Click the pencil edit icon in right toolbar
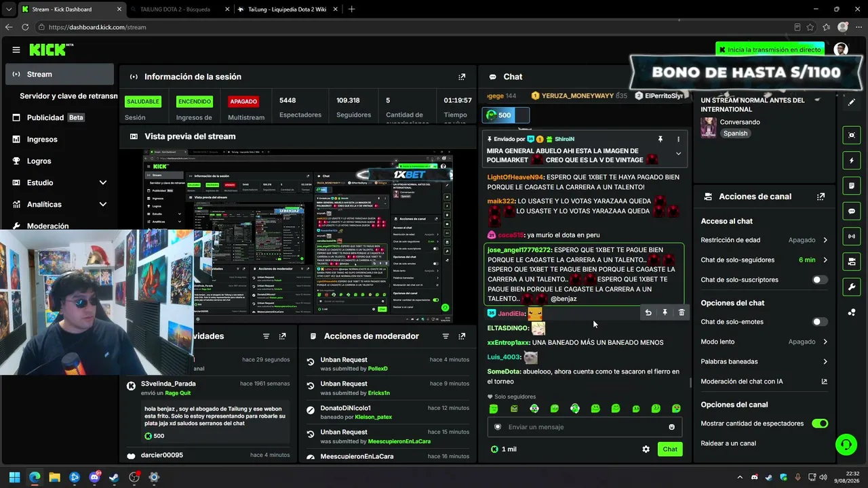868x488 pixels. pyautogui.click(x=852, y=102)
